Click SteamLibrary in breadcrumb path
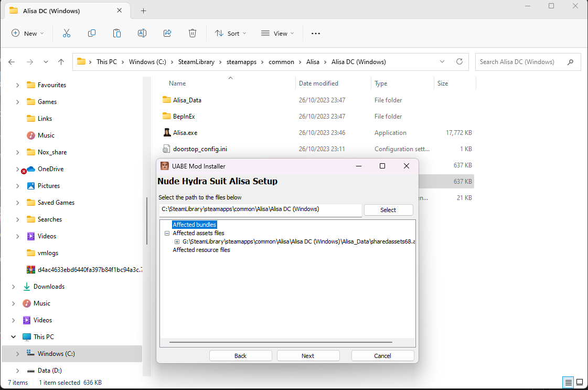This screenshot has width=588, height=390. 196,62
